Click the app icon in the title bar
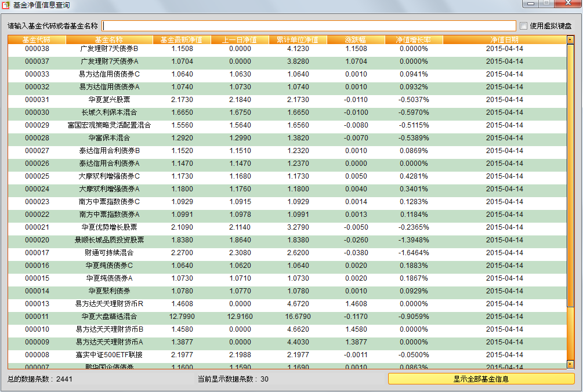The width and height of the screenshot is (583, 392). click(x=6, y=5)
